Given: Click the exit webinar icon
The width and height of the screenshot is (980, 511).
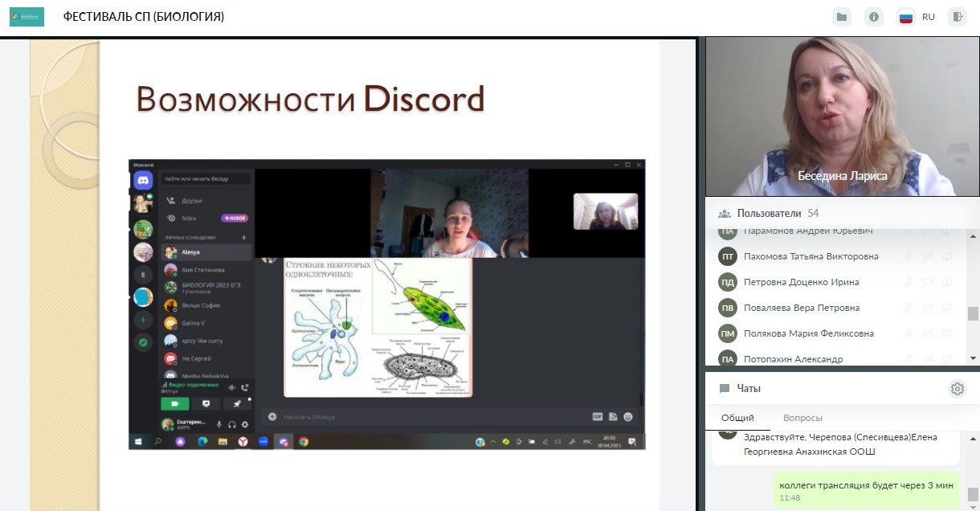Looking at the screenshot, I should pos(957,17).
